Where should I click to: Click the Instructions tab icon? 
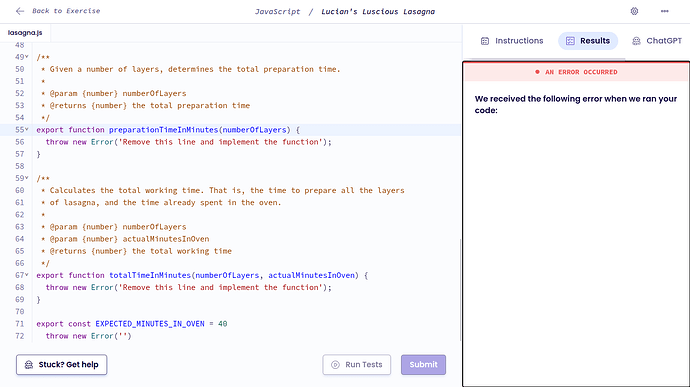(x=485, y=41)
